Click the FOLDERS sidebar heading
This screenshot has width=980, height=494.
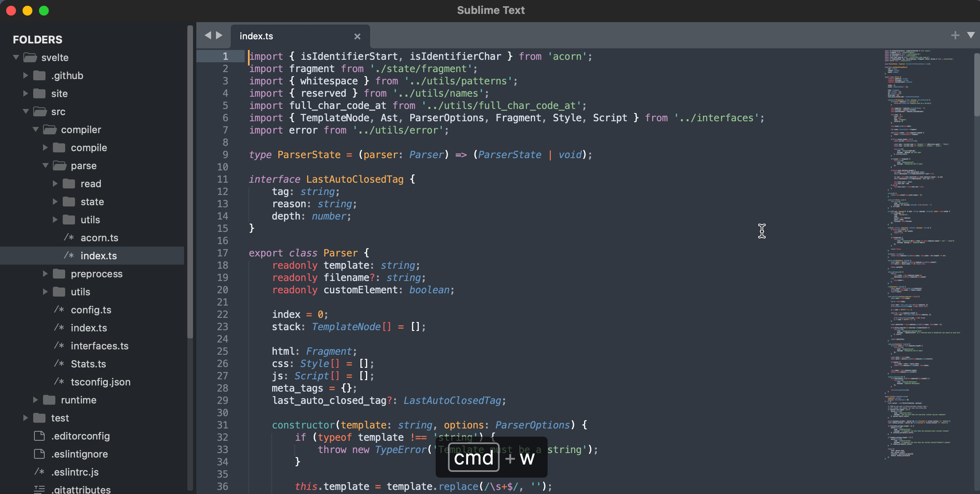(38, 40)
